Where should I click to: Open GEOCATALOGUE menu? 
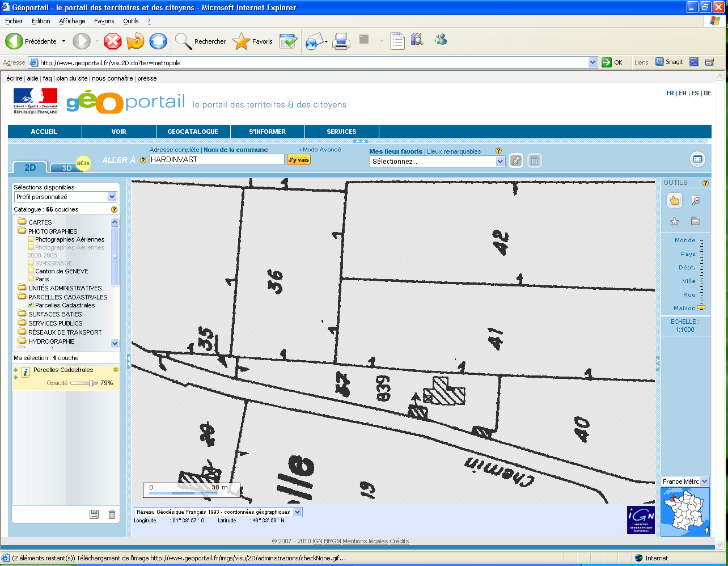(x=193, y=132)
